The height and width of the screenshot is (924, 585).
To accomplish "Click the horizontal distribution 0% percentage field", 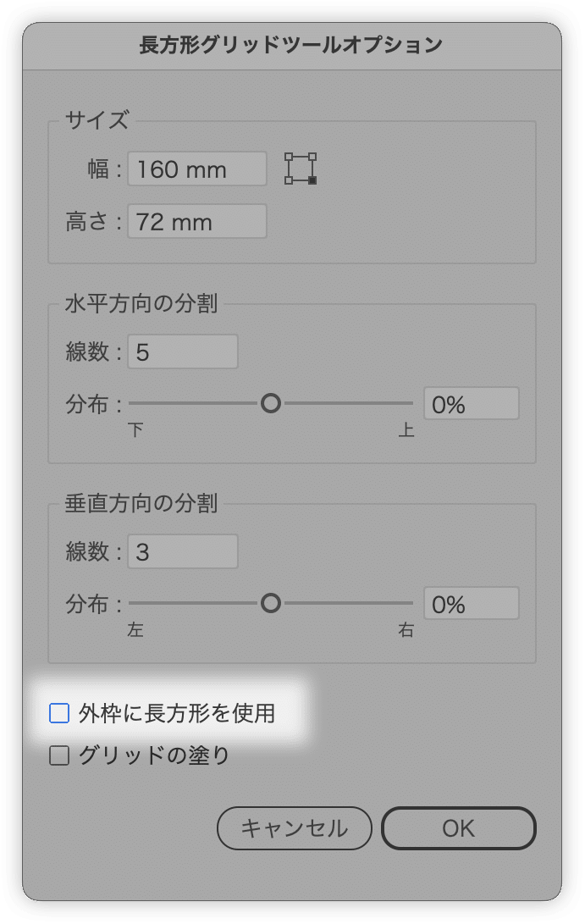I will [472, 404].
